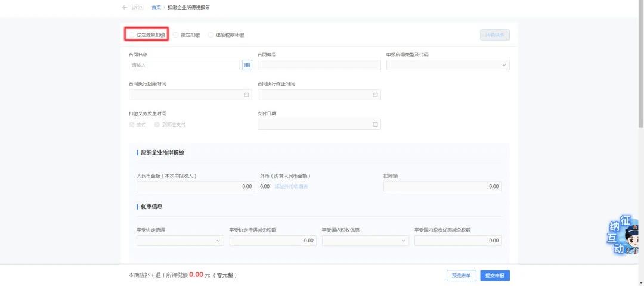Choose 到期应支付 radio option

point(157,124)
